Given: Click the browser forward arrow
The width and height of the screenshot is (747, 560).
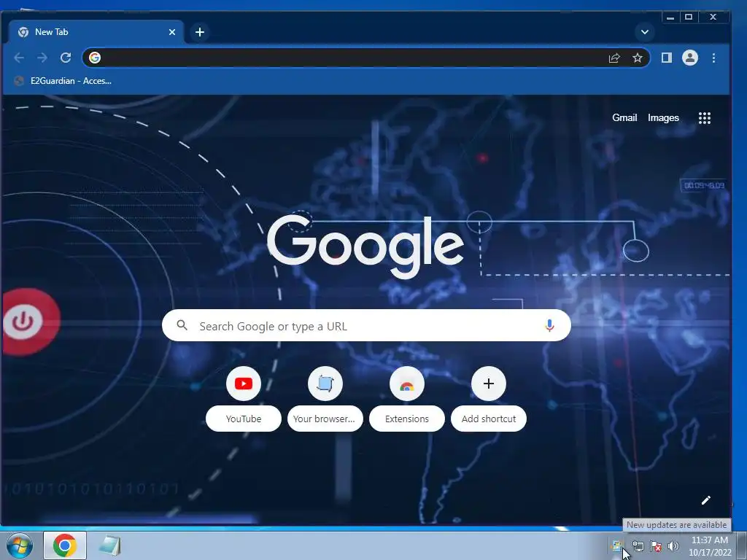Looking at the screenshot, I should 42,58.
